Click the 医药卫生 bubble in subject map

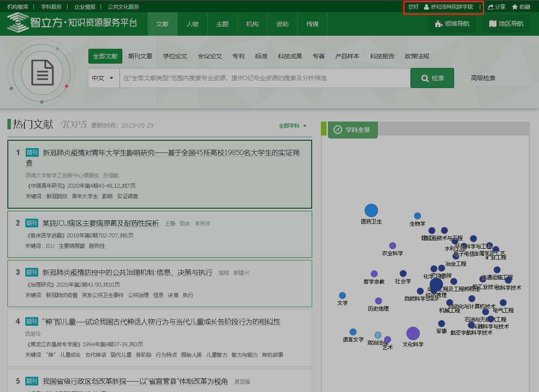point(371,210)
